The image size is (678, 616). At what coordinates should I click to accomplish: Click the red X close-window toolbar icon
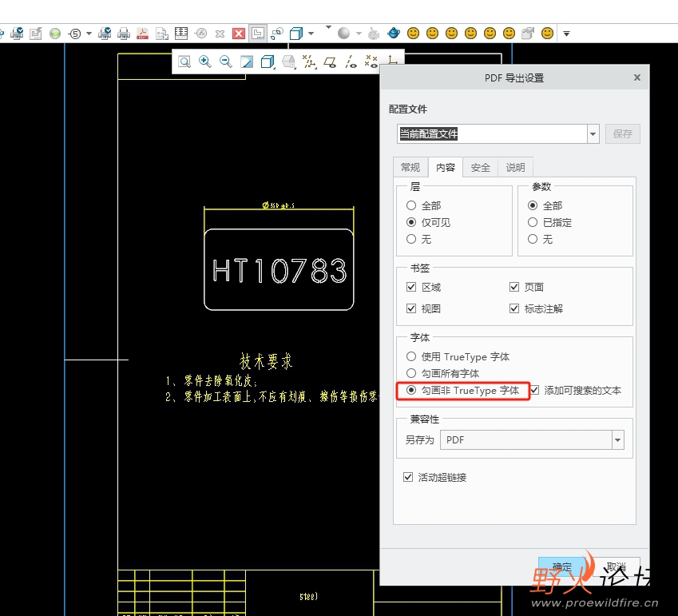(x=239, y=34)
